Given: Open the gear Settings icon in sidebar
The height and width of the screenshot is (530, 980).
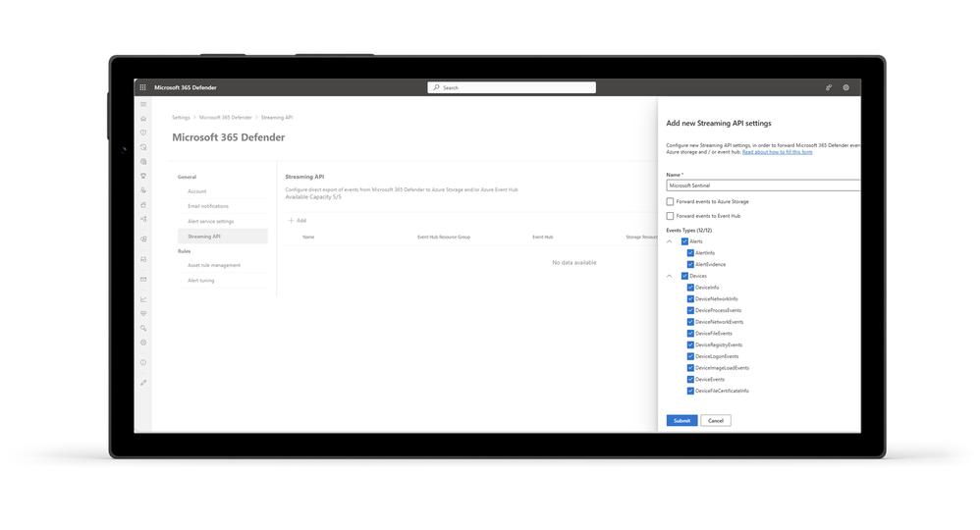Looking at the screenshot, I should (x=143, y=343).
